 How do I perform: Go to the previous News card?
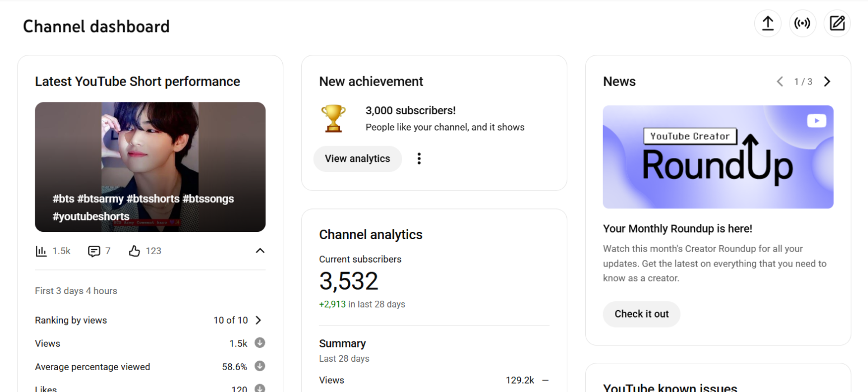click(780, 82)
